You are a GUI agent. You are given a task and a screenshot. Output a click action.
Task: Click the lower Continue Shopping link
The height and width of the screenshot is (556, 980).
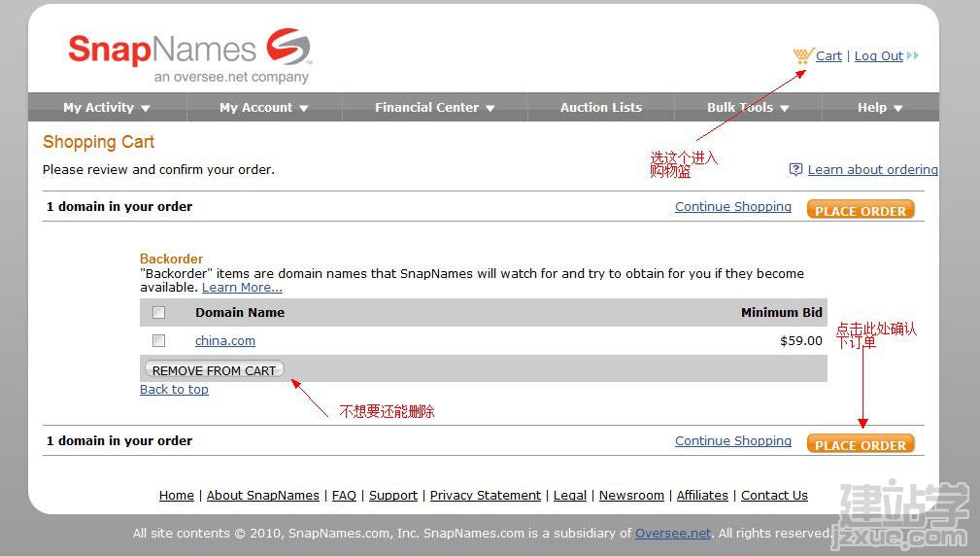(x=733, y=440)
